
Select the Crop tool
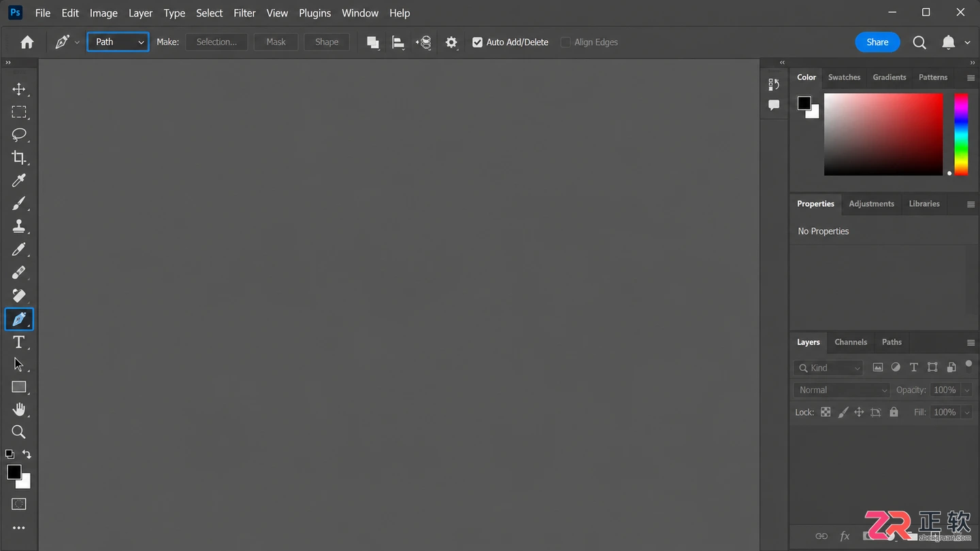click(19, 158)
